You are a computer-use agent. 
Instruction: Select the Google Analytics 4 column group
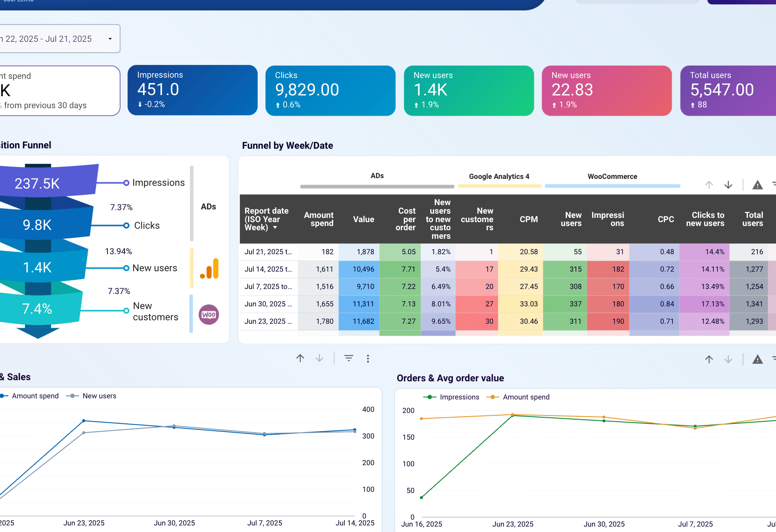[499, 177]
